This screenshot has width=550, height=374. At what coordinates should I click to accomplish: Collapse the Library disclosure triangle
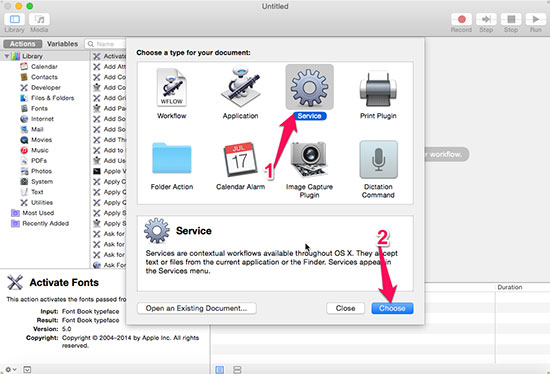pyautogui.click(x=7, y=56)
